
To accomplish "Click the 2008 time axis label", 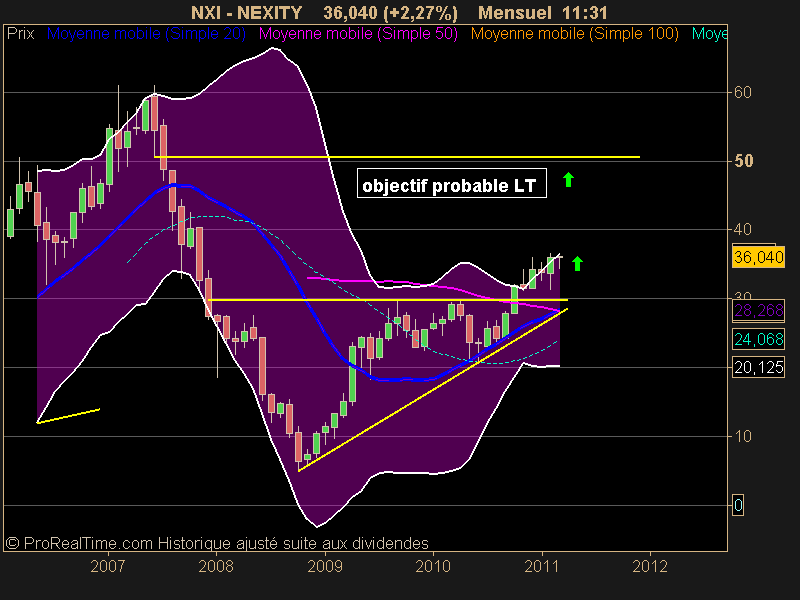I will 216,566.
